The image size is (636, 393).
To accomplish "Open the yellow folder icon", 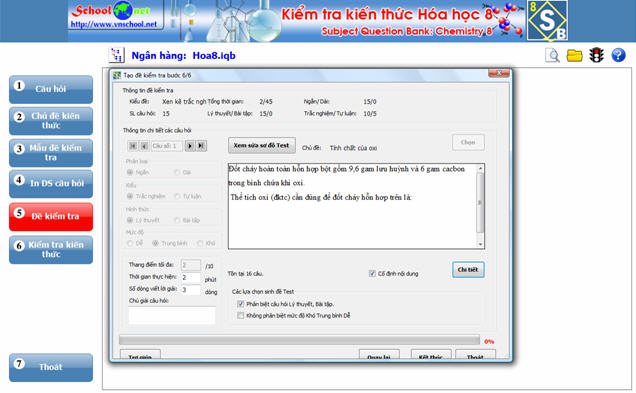I will point(574,55).
